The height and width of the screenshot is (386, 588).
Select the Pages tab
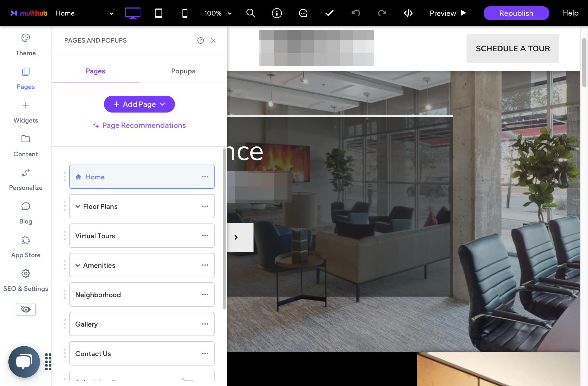tap(95, 71)
